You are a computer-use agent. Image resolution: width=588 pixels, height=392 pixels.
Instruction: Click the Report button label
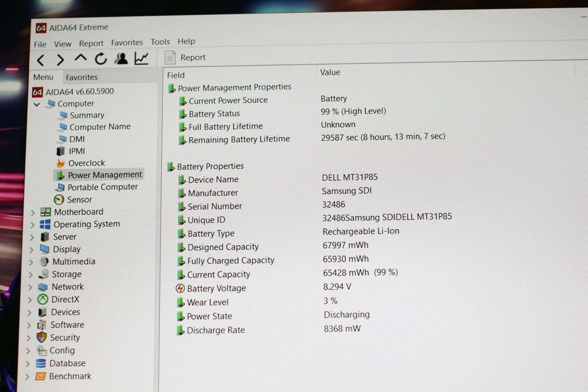[193, 58]
